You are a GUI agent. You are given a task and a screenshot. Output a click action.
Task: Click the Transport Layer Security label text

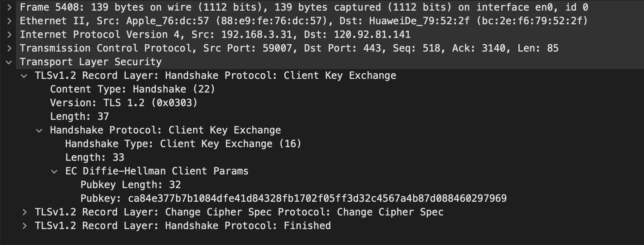[x=90, y=62]
